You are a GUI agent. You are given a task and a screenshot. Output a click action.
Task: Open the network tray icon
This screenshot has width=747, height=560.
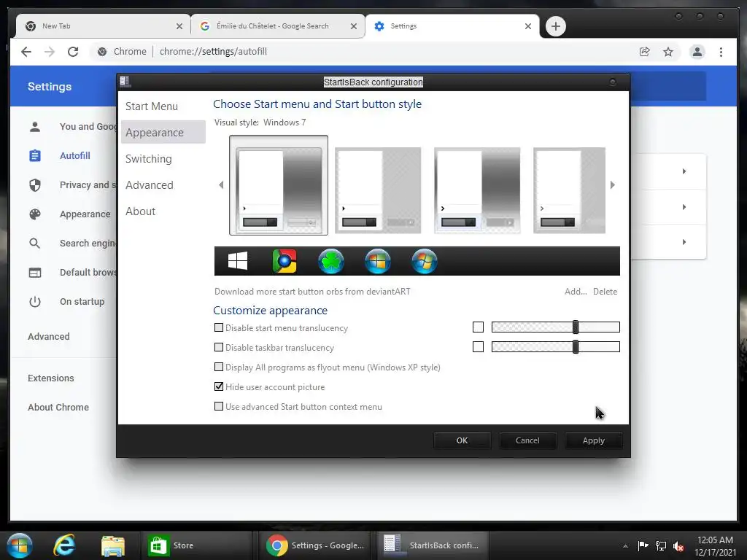click(661, 545)
